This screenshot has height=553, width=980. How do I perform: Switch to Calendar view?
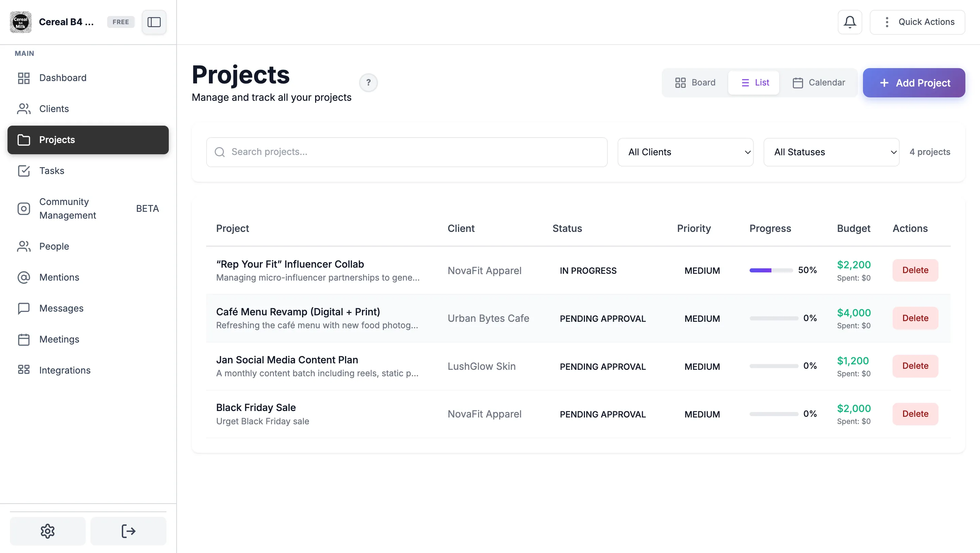coord(819,83)
